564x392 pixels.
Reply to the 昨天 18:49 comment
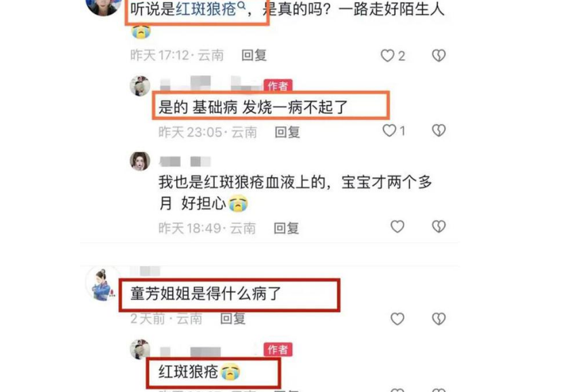click(286, 229)
